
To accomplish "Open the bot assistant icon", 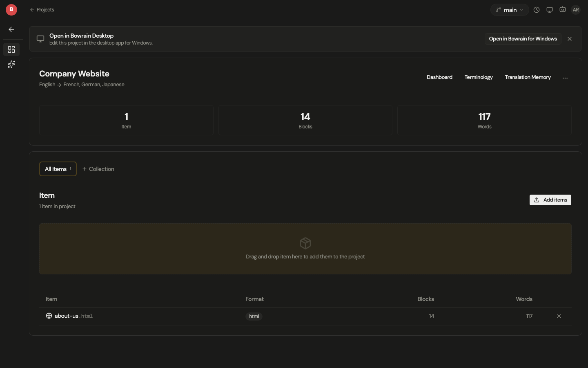I will coord(563,10).
